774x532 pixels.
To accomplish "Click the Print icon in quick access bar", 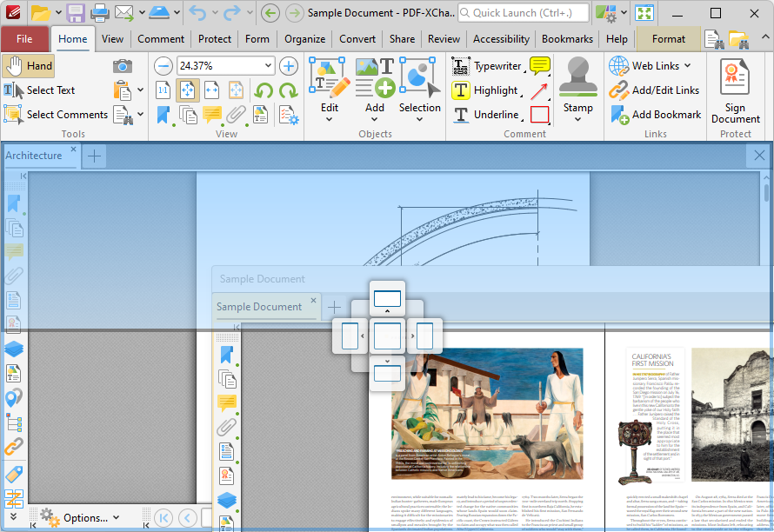I will pyautogui.click(x=99, y=13).
